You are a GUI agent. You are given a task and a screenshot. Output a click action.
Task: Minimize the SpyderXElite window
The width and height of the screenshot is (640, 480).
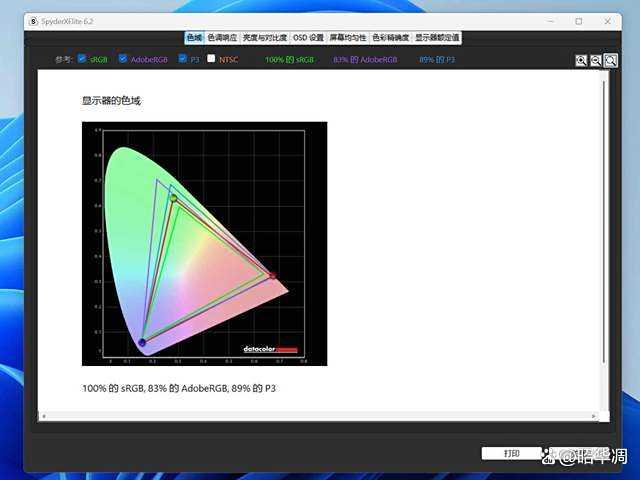pos(551,21)
